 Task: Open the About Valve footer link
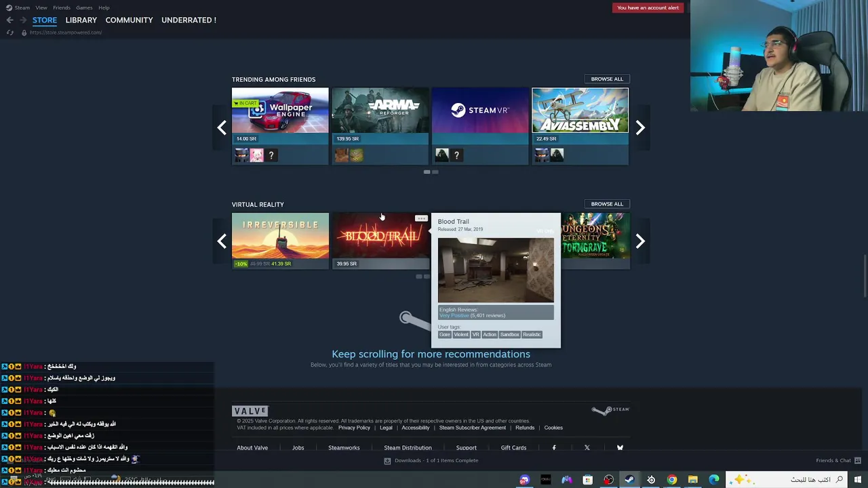[252, 447]
